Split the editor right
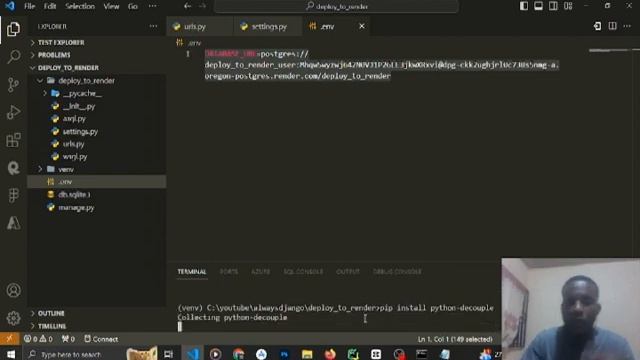 612,26
